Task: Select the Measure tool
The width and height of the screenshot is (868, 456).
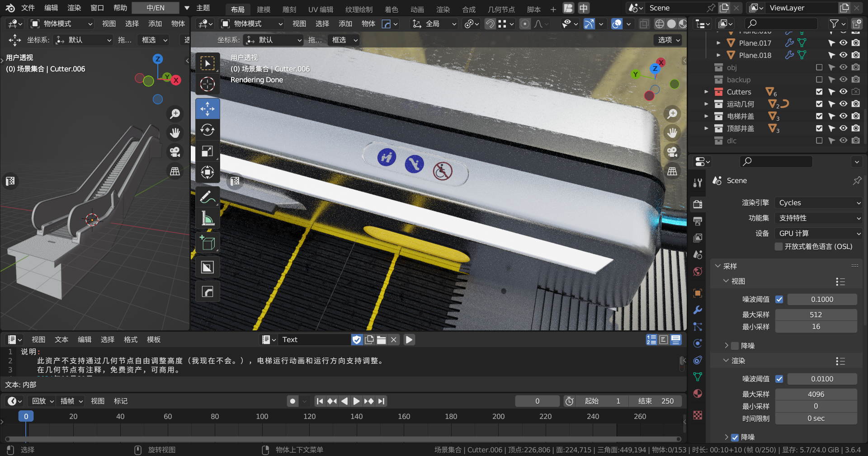Action: (208, 218)
